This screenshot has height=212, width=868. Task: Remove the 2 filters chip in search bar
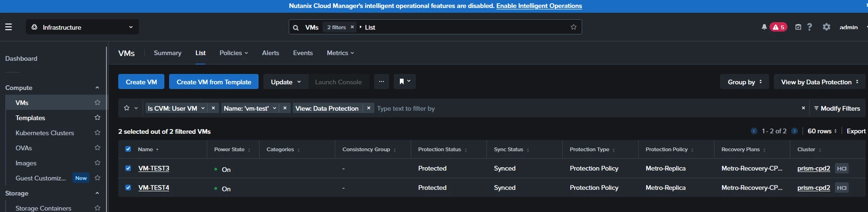pos(352,27)
